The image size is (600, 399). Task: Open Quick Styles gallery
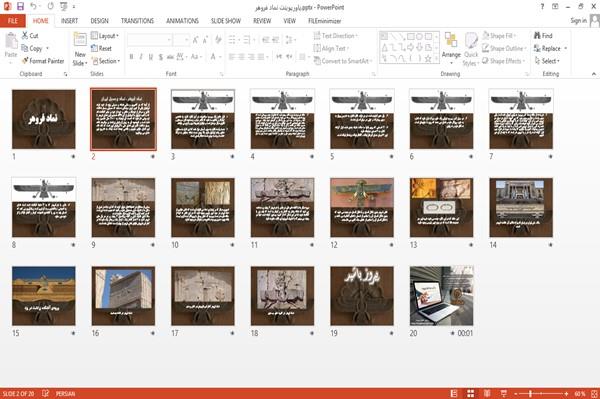click(471, 49)
